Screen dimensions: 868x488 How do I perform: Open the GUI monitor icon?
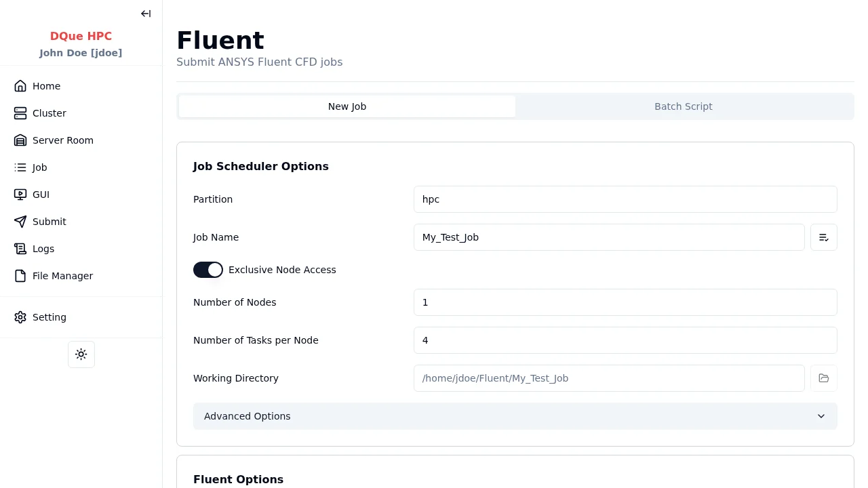point(20,195)
